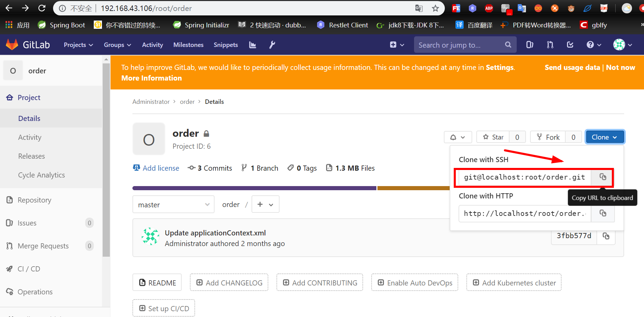The image size is (644, 317).
Task: Click the Search or jump to field
Action: 465,45
